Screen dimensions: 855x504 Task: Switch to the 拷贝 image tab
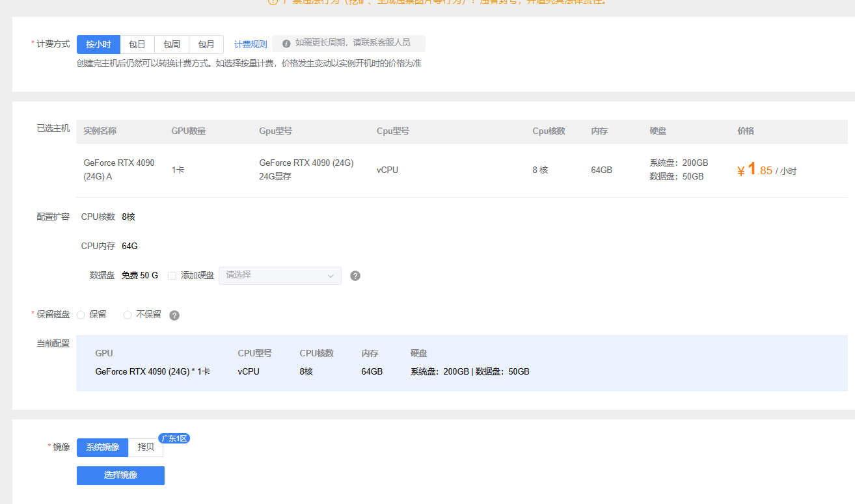146,447
